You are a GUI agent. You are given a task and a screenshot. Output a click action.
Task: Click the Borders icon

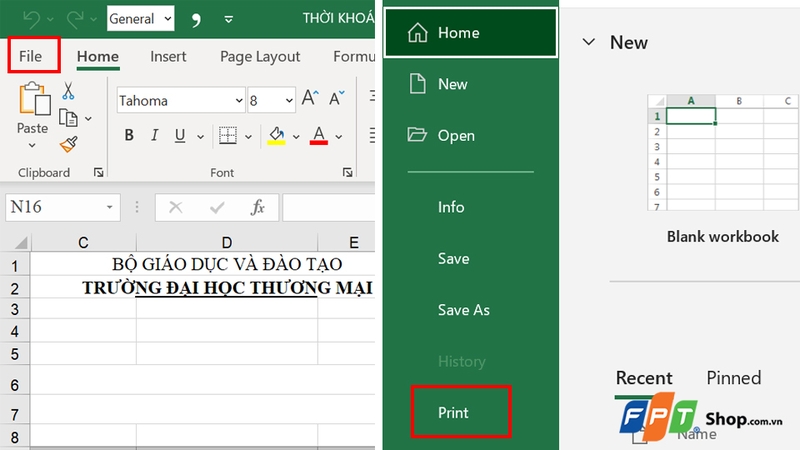(228, 135)
